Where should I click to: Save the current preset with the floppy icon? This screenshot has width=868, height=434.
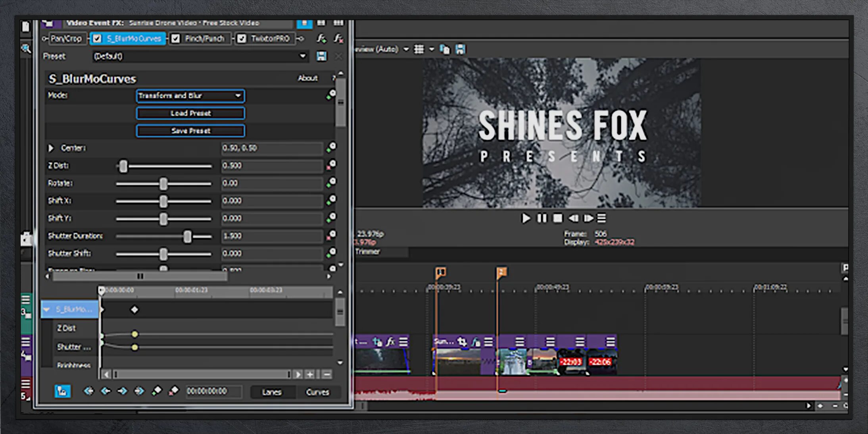pos(321,56)
